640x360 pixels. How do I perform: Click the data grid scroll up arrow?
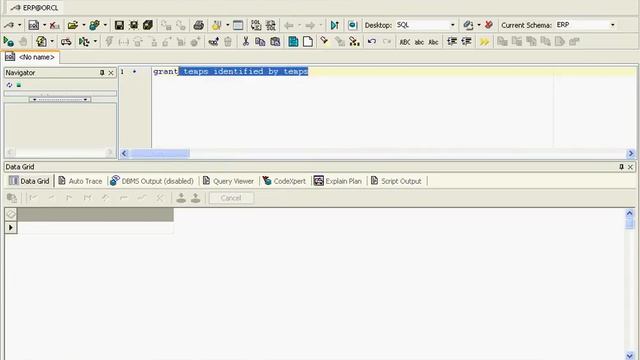coord(629,213)
